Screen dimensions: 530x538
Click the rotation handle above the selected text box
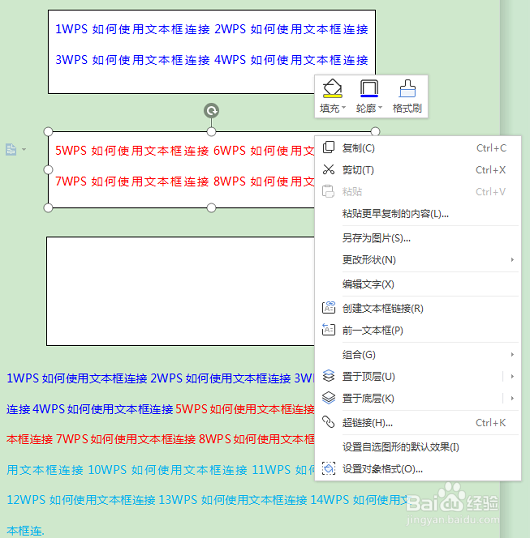211,110
